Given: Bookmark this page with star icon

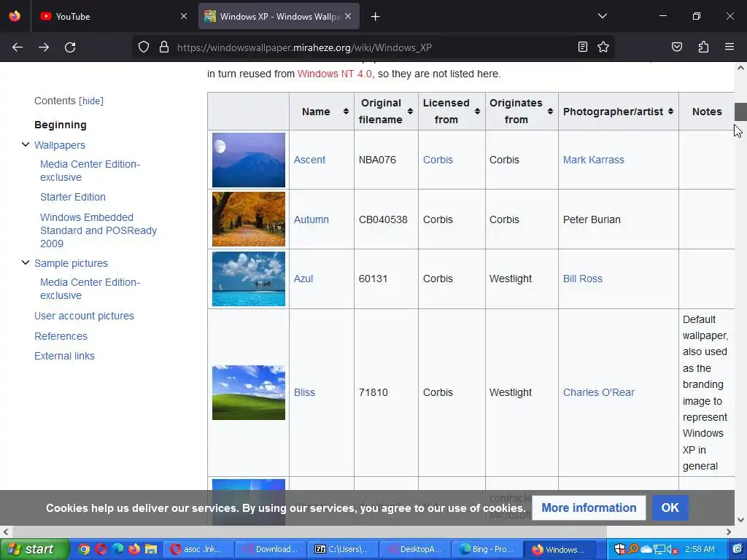Looking at the screenshot, I should (603, 47).
